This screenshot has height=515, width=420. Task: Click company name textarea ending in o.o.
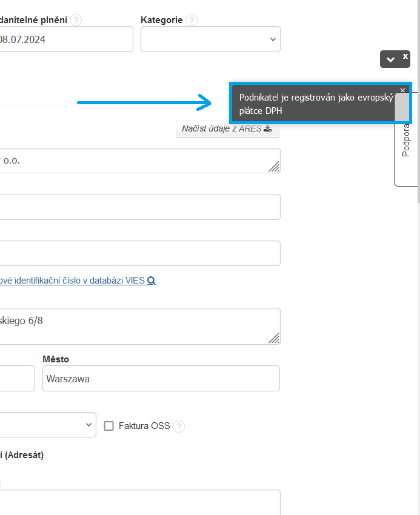[138, 161]
